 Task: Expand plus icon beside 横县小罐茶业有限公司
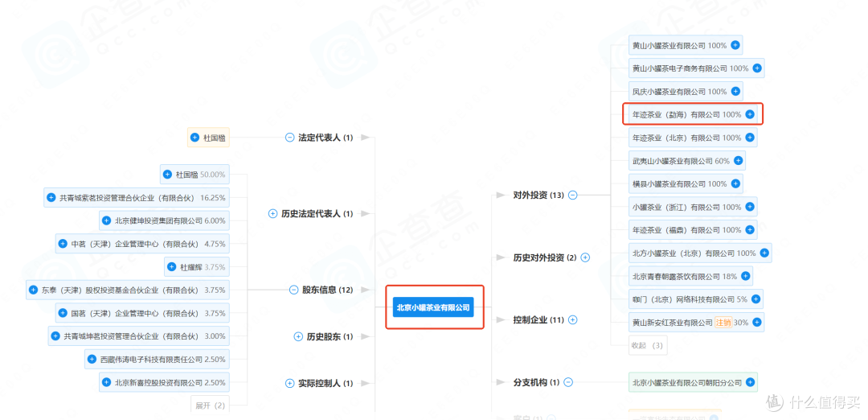click(x=735, y=183)
